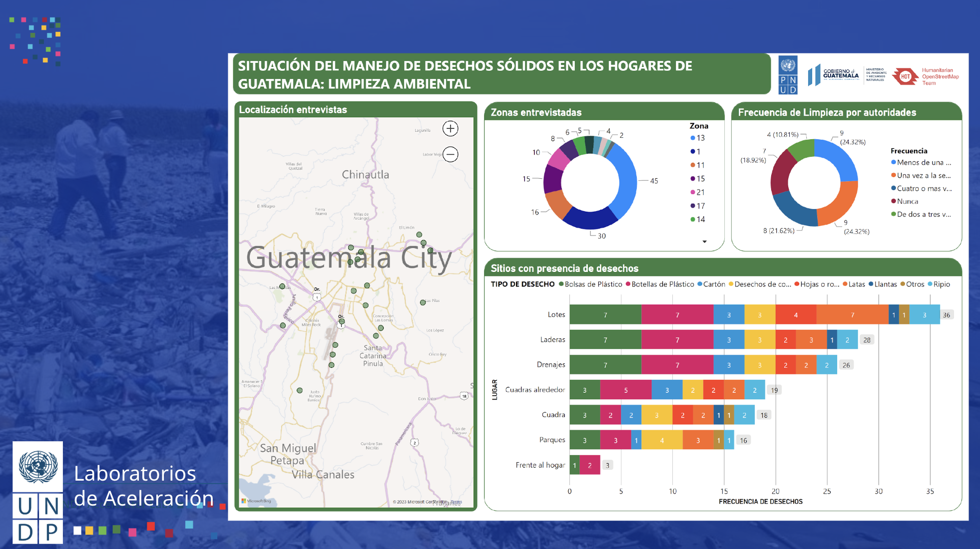
Task: Filter by Otros legend entry
Action: coord(912,284)
